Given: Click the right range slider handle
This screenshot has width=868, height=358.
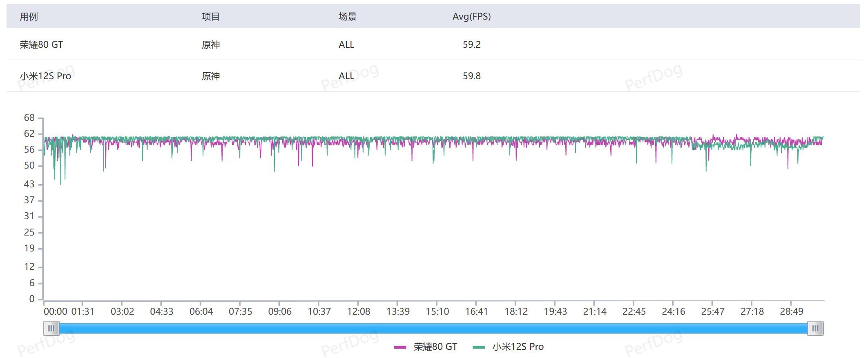Looking at the screenshot, I should (815, 328).
